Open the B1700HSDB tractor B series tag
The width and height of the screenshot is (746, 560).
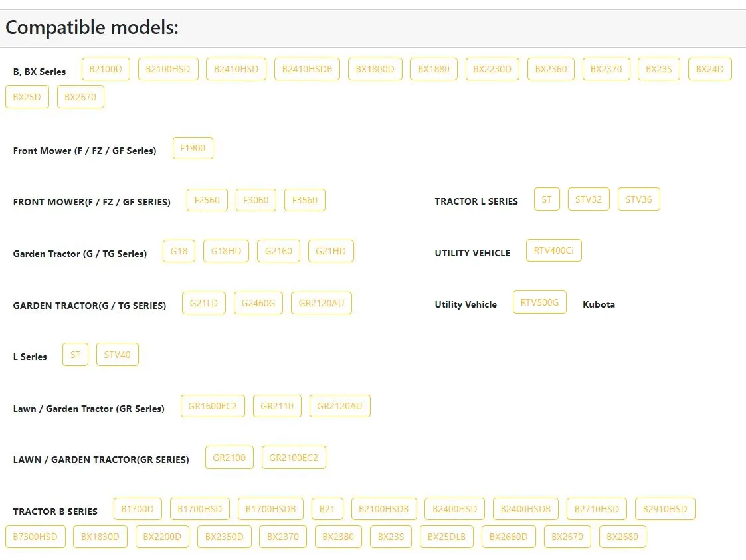[x=271, y=509]
